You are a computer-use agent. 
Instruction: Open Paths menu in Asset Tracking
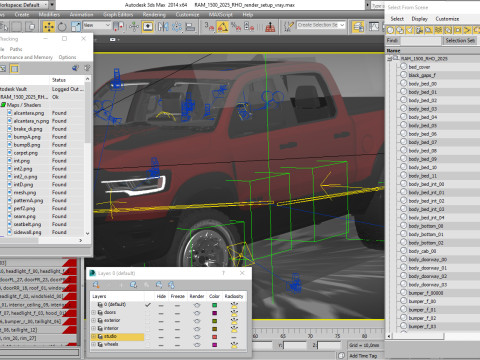[x=16, y=49]
